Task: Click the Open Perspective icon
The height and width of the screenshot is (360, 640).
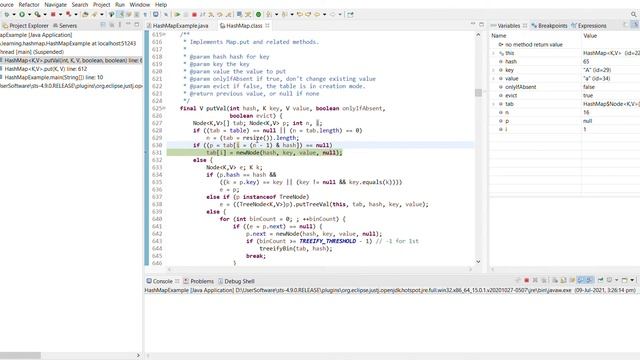Action: pos(350,14)
